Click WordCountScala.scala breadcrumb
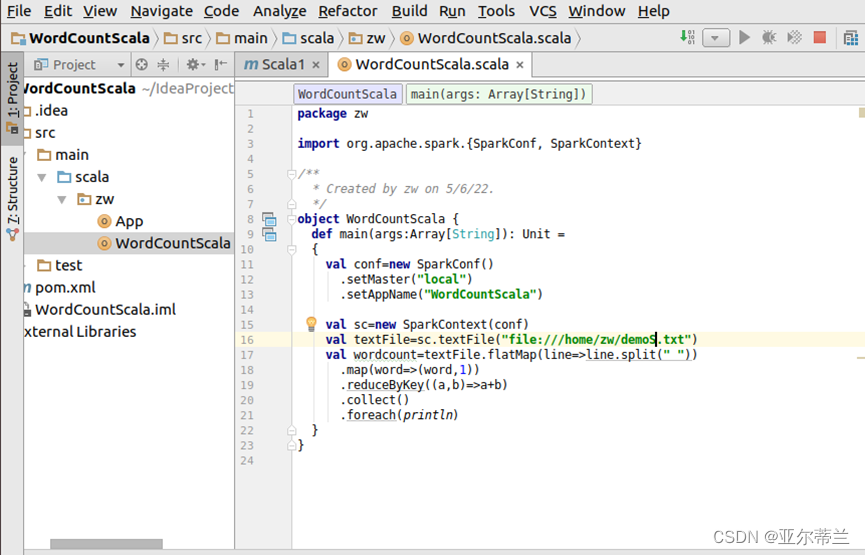 click(x=485, y=38)
